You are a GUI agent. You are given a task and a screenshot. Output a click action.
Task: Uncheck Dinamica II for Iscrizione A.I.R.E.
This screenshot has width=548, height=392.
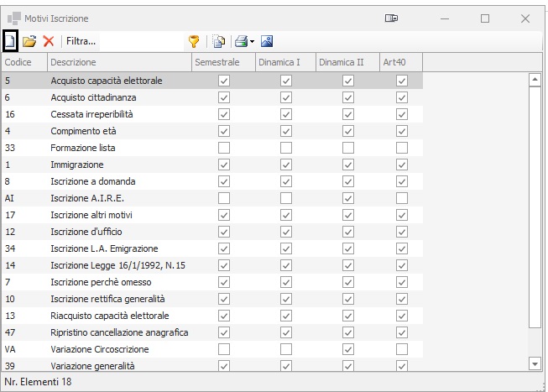tap(348, 198)
